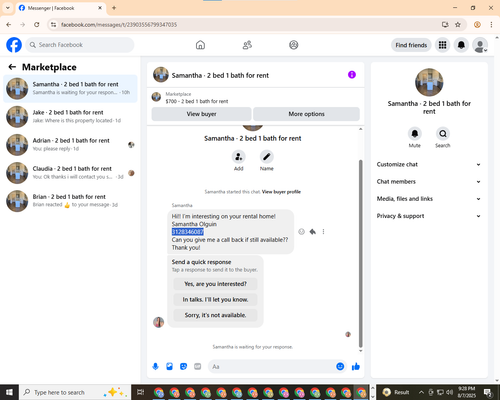Click the View buyer button
500x400 pixels.
[x=201, y=114]
